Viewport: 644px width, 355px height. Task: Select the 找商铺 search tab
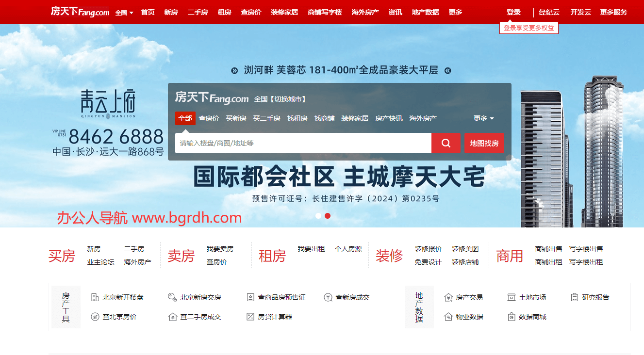click(x=324, y=118)
